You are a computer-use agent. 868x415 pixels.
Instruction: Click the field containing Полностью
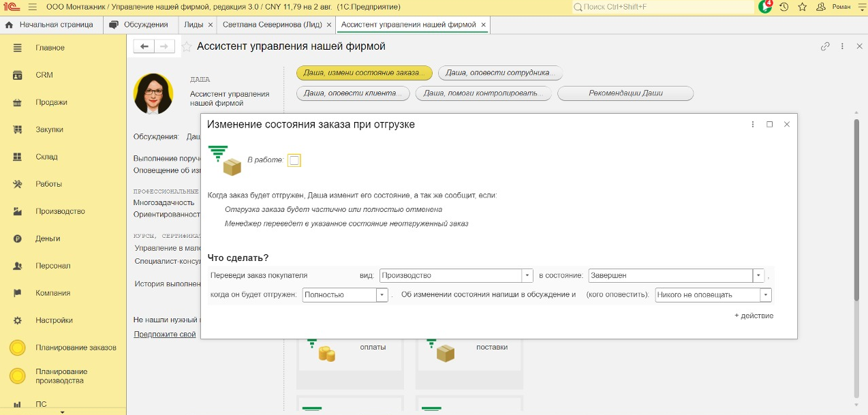click(x=339, y=295)
